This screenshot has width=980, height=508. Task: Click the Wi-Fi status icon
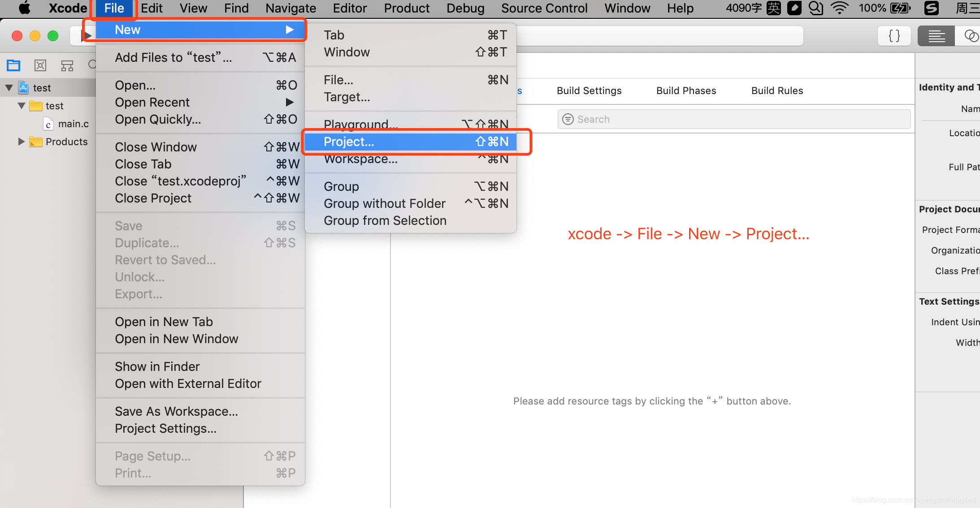click(x=839, y=8)
